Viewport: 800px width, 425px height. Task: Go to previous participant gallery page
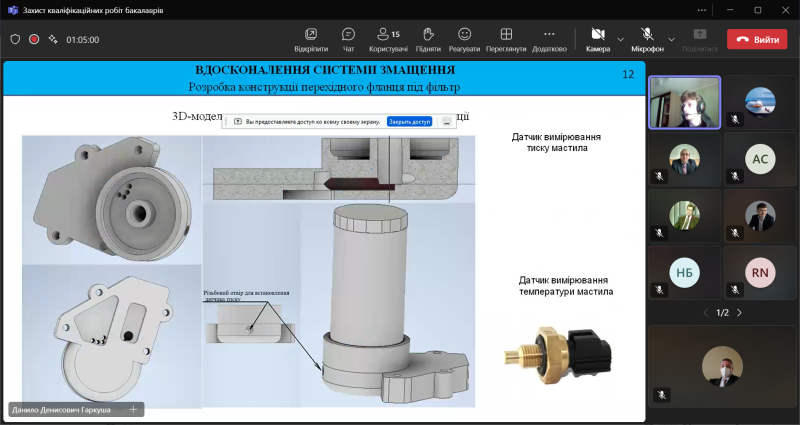coord(705,313)
